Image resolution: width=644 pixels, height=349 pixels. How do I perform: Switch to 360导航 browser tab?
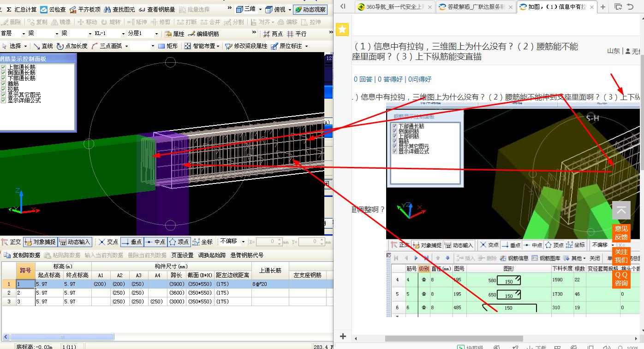coord(395,7)
